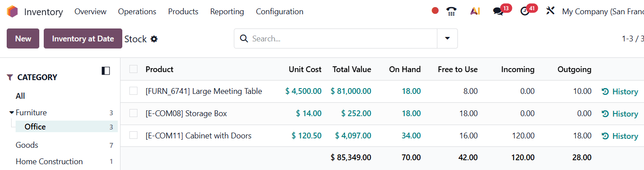This screenshot has height=170, width=644.
Task: Open the Odoo Inventory app logo
Action: [12, 12]
